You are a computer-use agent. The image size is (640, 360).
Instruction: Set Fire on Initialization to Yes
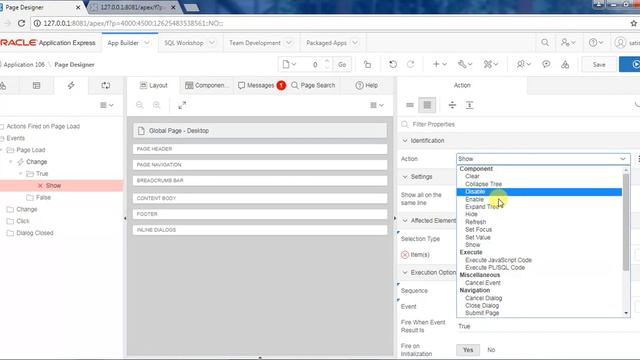pos(468,350)
